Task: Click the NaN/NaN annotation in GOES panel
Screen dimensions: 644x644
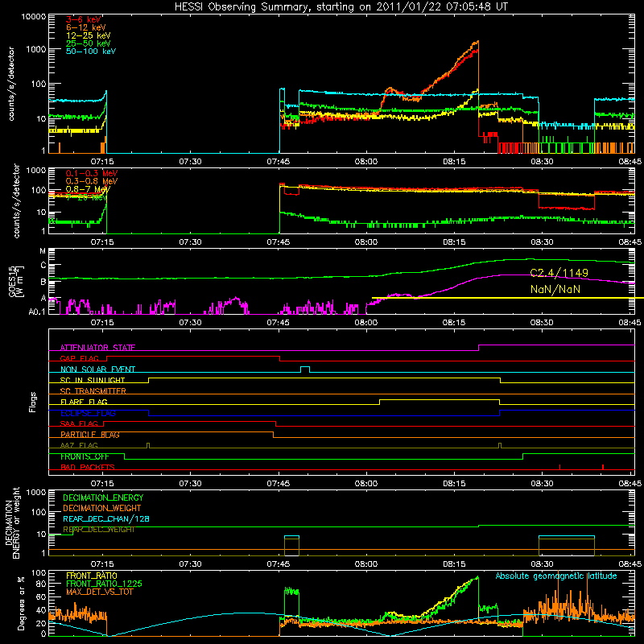Action: coord(555,290)
